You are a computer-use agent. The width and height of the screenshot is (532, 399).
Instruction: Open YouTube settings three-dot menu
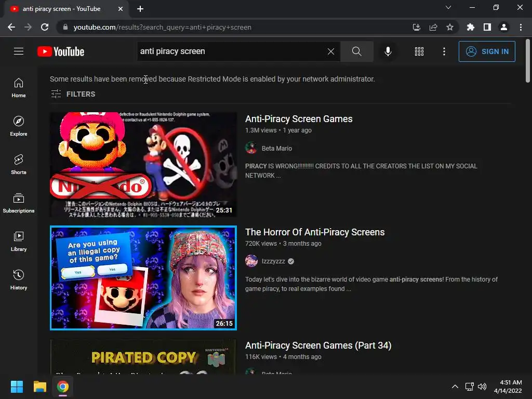point(444,51)
